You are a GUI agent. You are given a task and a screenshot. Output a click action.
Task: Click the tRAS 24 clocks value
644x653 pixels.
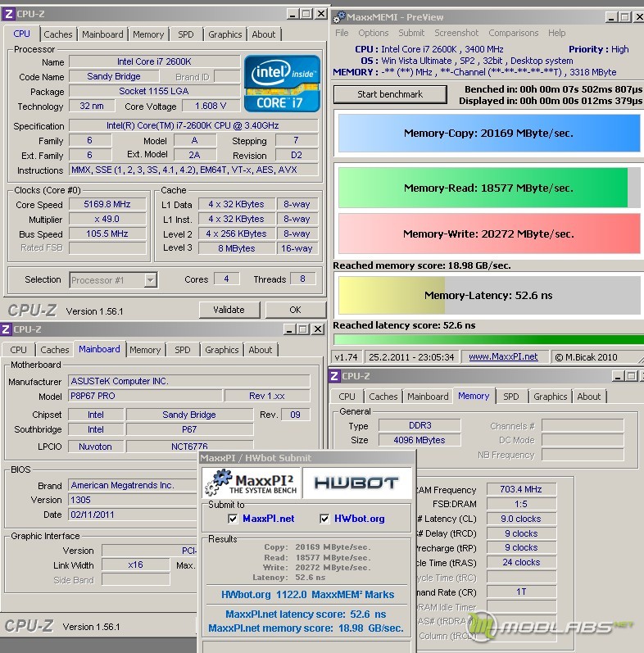click(x=521, y=562)
